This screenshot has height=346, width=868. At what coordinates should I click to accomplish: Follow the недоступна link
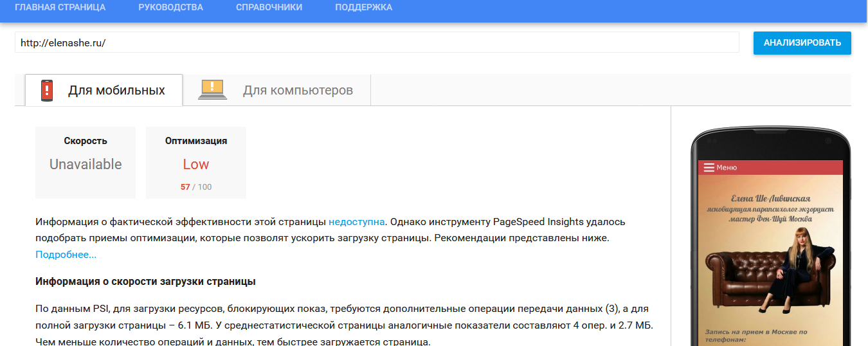pyautogui.click(x=357, y=222)
